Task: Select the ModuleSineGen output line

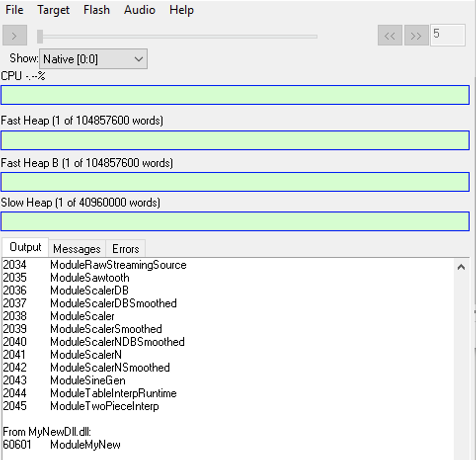Action: (x=88, y=381)
